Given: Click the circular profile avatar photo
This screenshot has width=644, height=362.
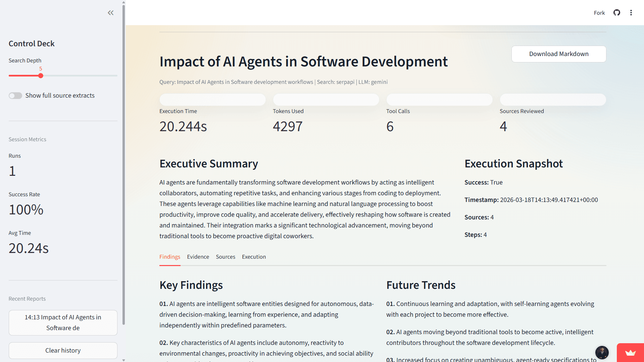Looking at the screenshot, I should click(x=602, y=353).
